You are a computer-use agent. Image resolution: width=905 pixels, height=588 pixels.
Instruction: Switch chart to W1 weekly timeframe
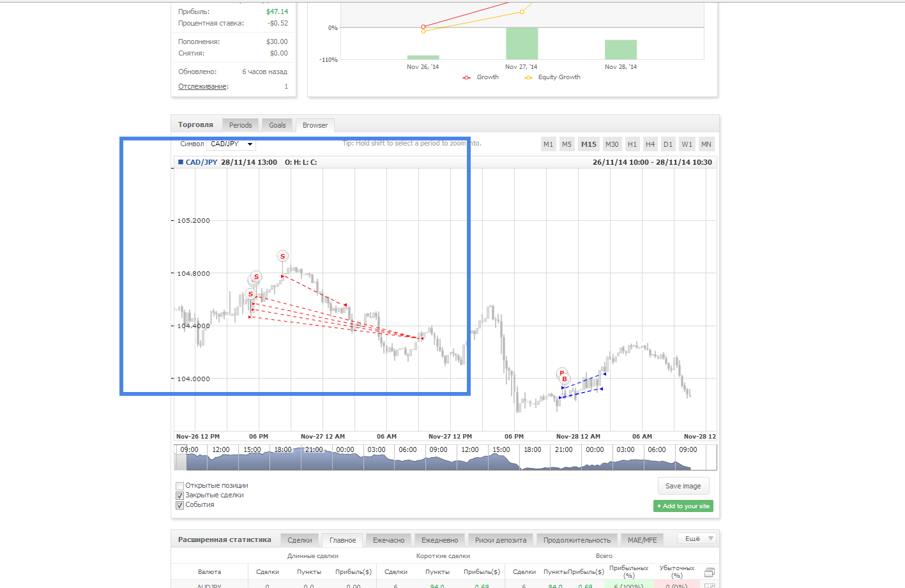coord(687,144)
